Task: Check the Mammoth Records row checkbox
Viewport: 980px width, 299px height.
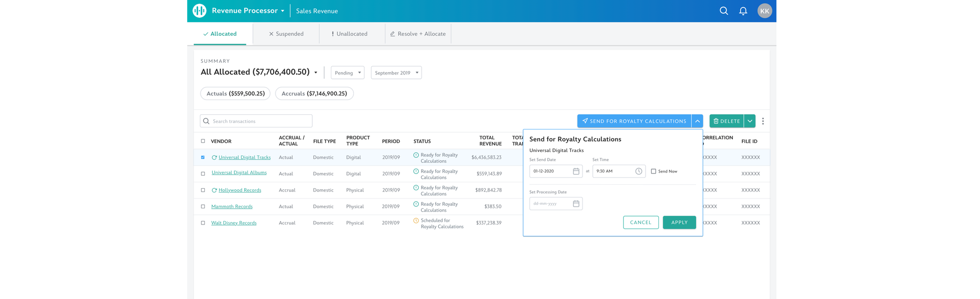Action: [203, 206]
